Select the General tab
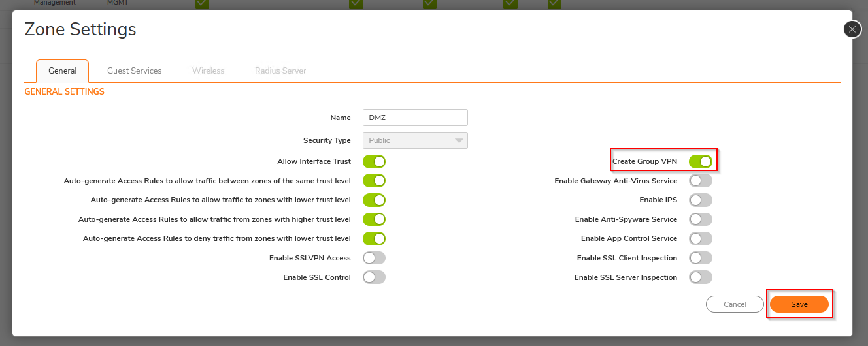 pos(62,71)
